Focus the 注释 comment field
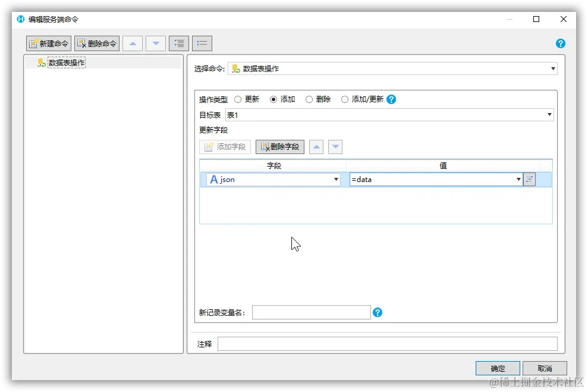The width and height of the screenshot is (588, 392). [388, 344]
